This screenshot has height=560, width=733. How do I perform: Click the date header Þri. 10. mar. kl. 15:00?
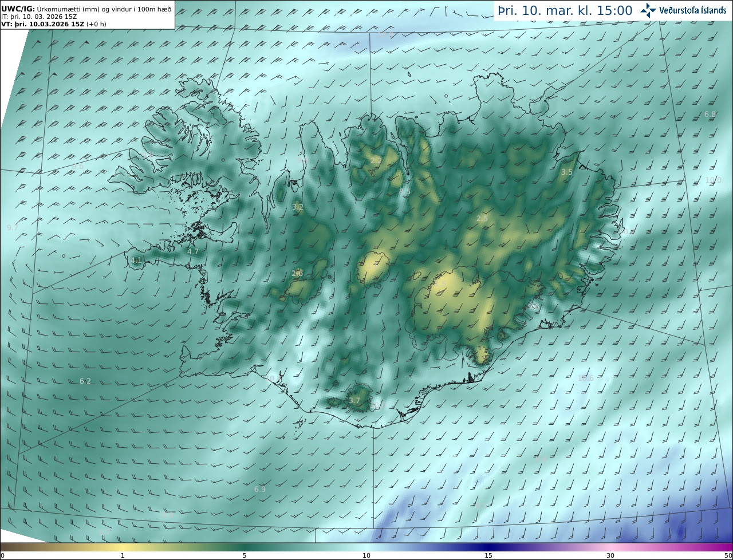[x=565, y=10]
